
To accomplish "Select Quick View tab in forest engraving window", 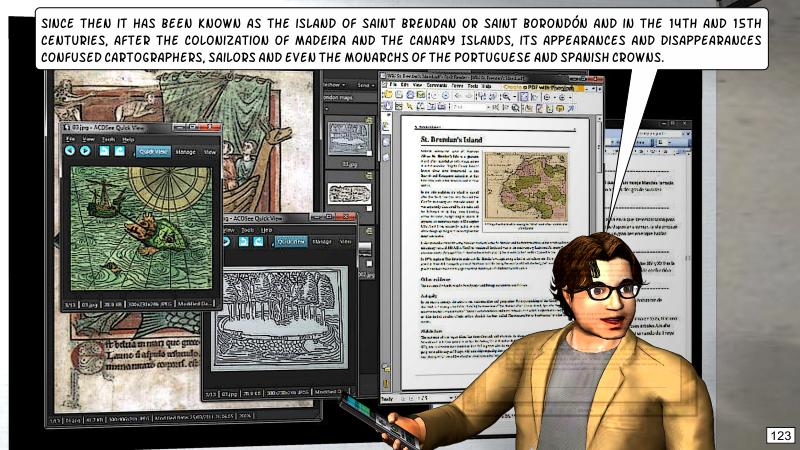I will pyautogui.click(x=291, y=242).
